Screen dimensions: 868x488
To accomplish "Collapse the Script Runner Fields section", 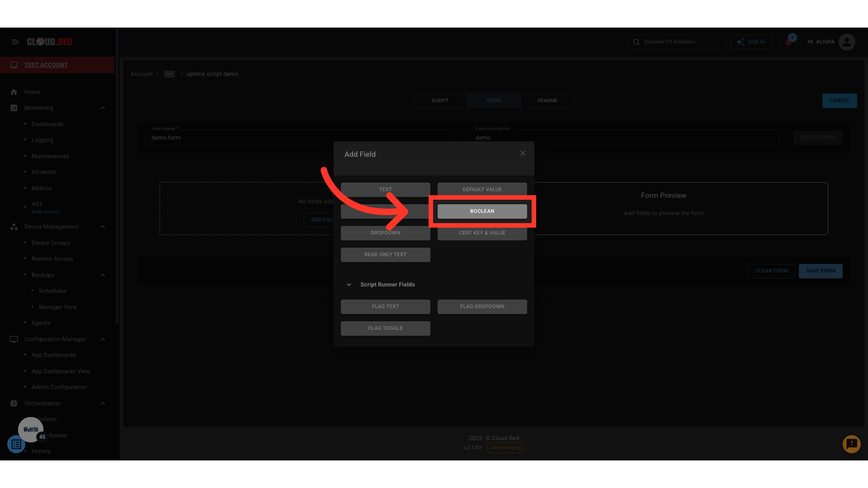I will (349, 285).
